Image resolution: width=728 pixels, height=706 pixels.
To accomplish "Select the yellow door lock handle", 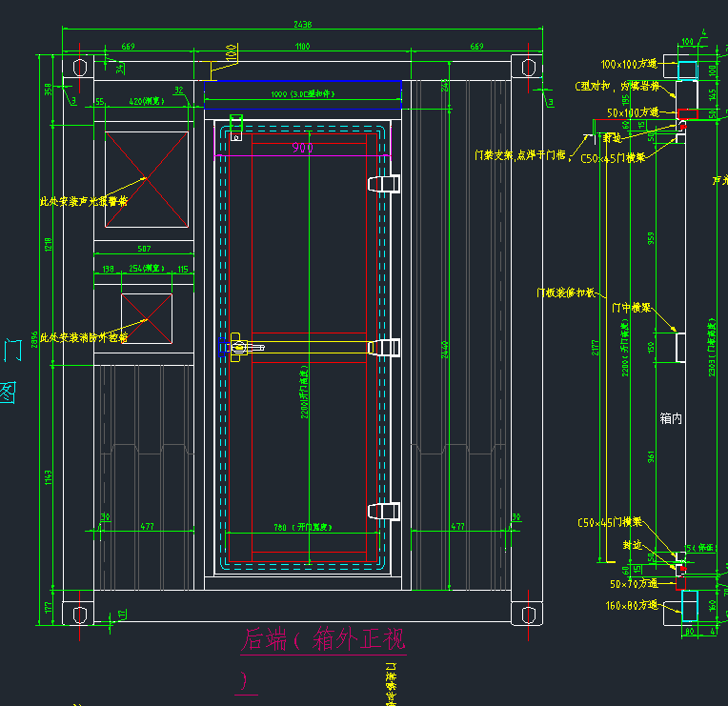I will point(303,348).
